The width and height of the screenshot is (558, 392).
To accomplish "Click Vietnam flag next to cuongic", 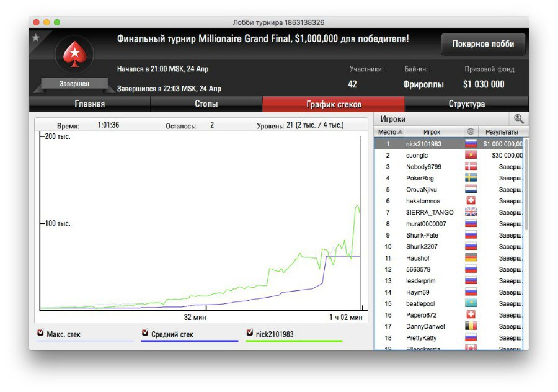I will tap(471, 156).
